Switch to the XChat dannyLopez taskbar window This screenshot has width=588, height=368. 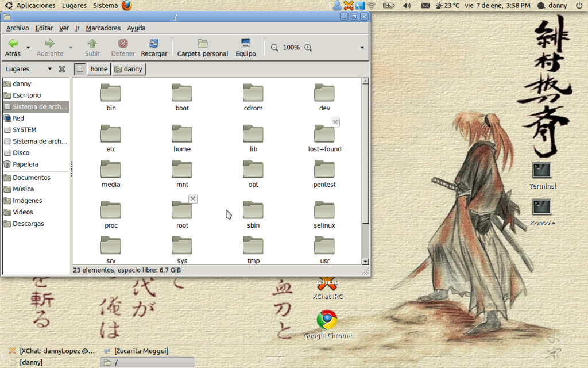tap(52, 351)
